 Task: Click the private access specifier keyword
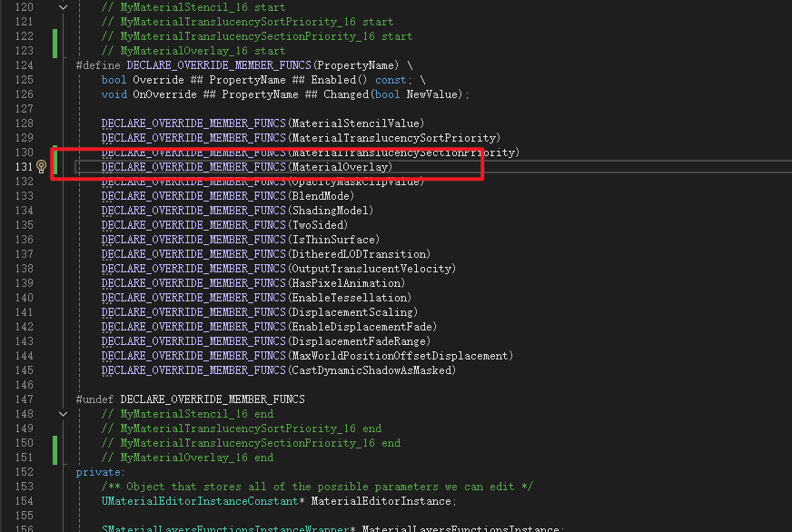click(98, 472)
